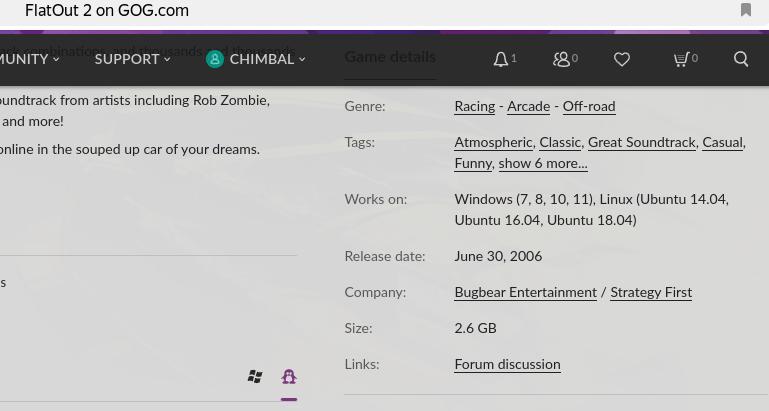Viewport: 769px width, 411px height.
Task: Open the CHIMBAL account dropdown
Action: tap(256, 60)
